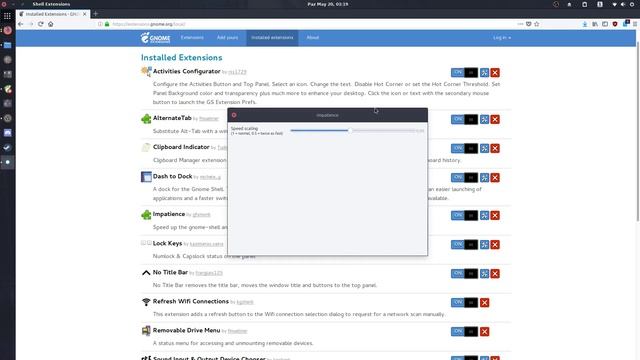
Task: Open the browser library icon
Action: coord(595,24)
